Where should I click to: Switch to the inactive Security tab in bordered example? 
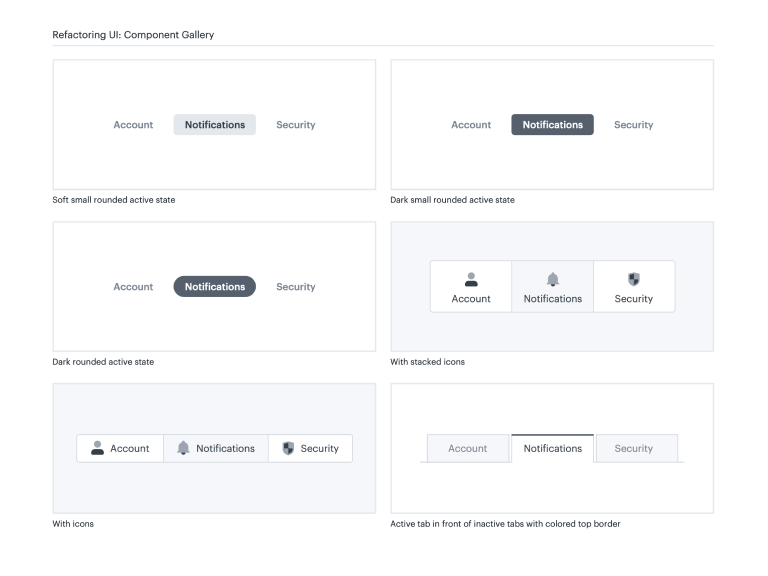point(633,449)
